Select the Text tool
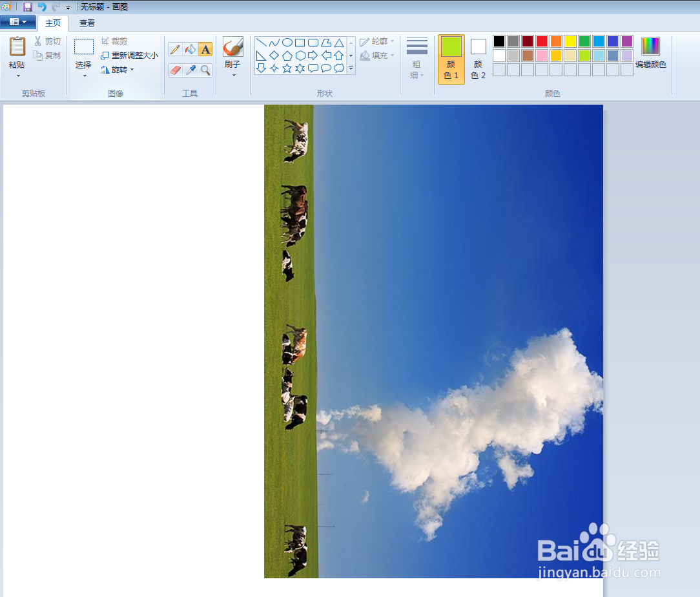Screen dimensions: 700x597 point(205,49)
